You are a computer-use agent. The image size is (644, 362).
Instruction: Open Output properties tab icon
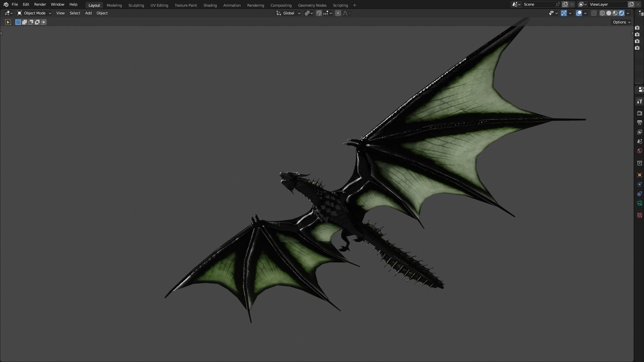click(x=639, y=123)
